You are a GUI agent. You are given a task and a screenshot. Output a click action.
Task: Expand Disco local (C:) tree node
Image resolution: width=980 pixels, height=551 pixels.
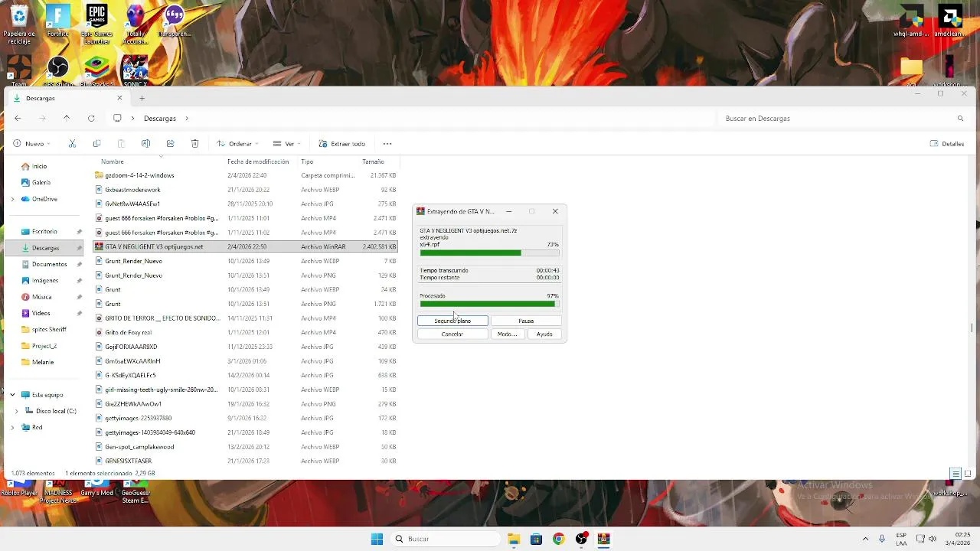click(17, 411)
